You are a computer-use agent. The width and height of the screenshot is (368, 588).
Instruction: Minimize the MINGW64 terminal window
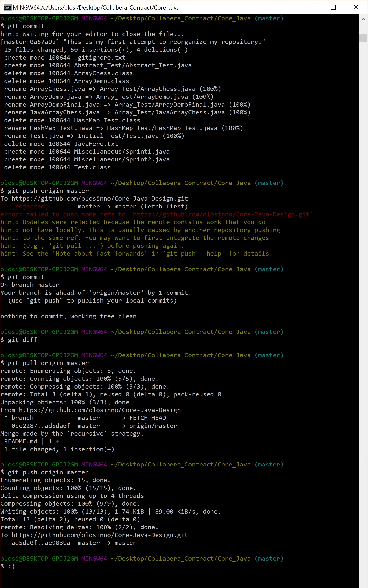pos(311,7)
